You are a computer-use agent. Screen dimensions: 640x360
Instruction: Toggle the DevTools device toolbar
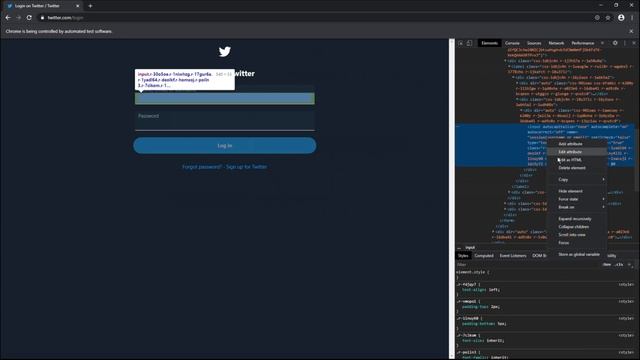tap(469, 43)
